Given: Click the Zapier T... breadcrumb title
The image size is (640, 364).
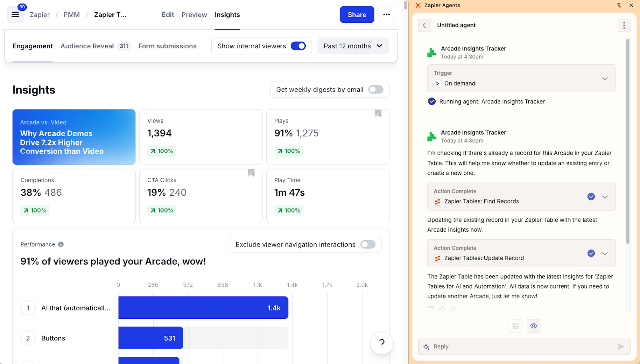Looking at the screenshot, I should [x=110, y=15].
